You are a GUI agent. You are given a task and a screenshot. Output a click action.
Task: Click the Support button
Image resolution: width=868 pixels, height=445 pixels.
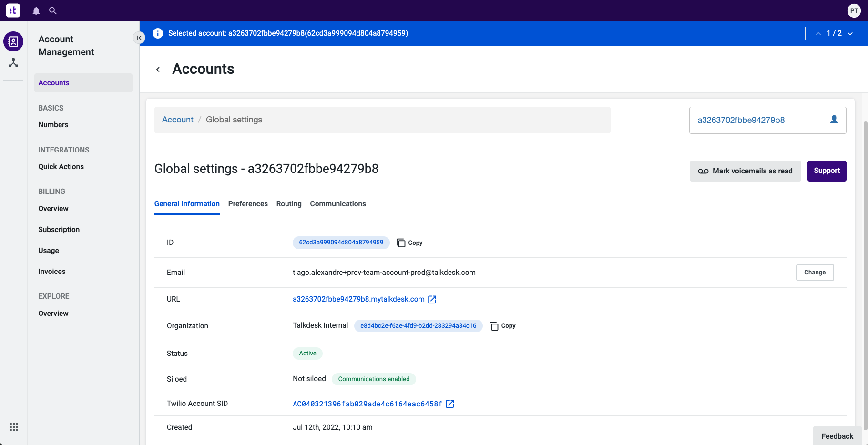tap(827, 171)
